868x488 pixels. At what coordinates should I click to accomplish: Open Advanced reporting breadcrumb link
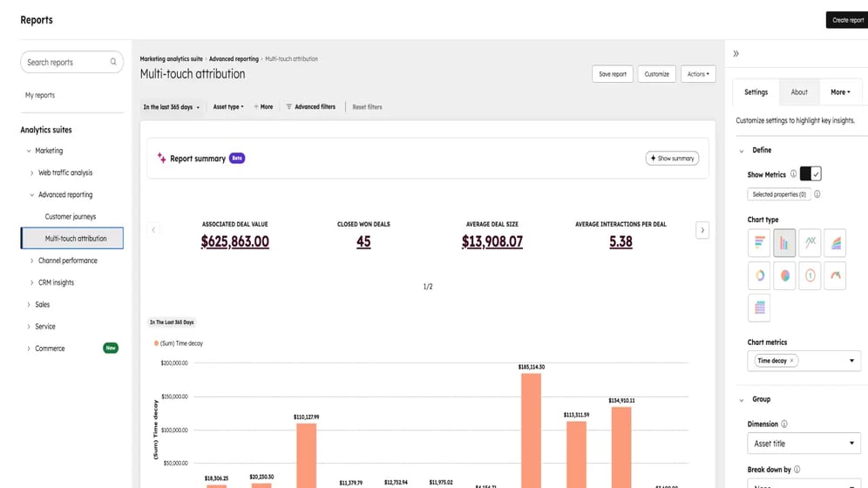[x=234, y=58]
